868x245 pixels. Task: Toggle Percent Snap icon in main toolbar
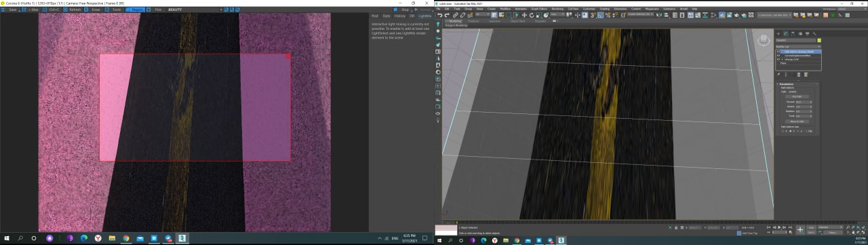pos(608,15)
